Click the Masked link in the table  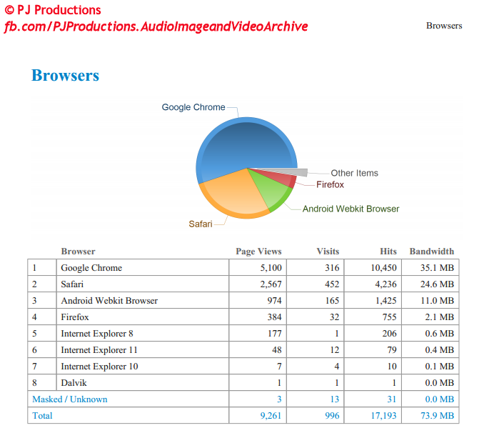pos(47,399)
